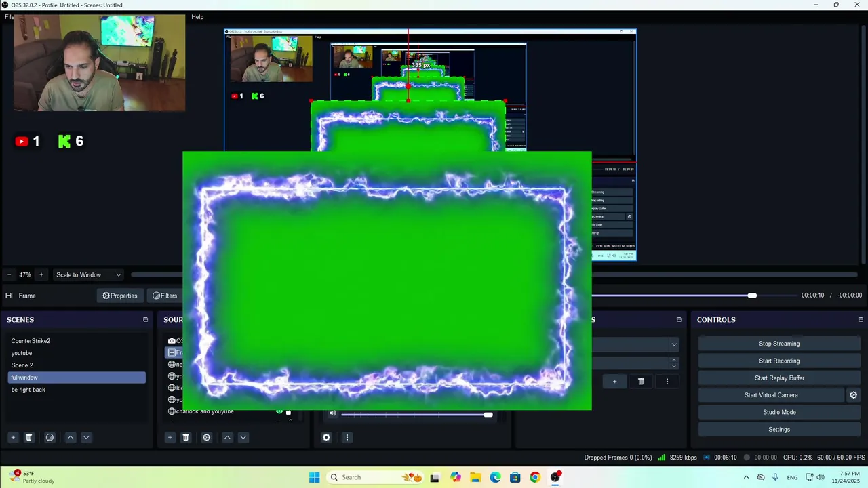Move the selected source up
This screenshot has width=868, height=488.
click(x=227, y=437)
